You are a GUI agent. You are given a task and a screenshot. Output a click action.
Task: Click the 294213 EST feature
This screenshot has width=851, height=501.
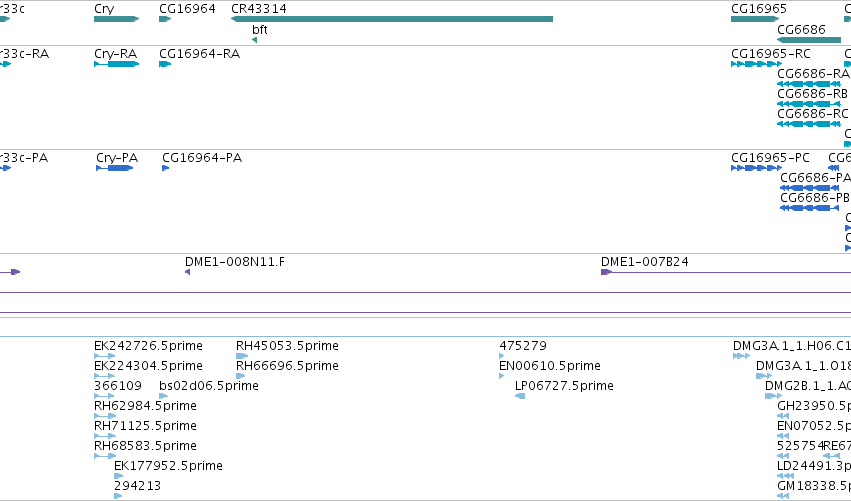118,496
